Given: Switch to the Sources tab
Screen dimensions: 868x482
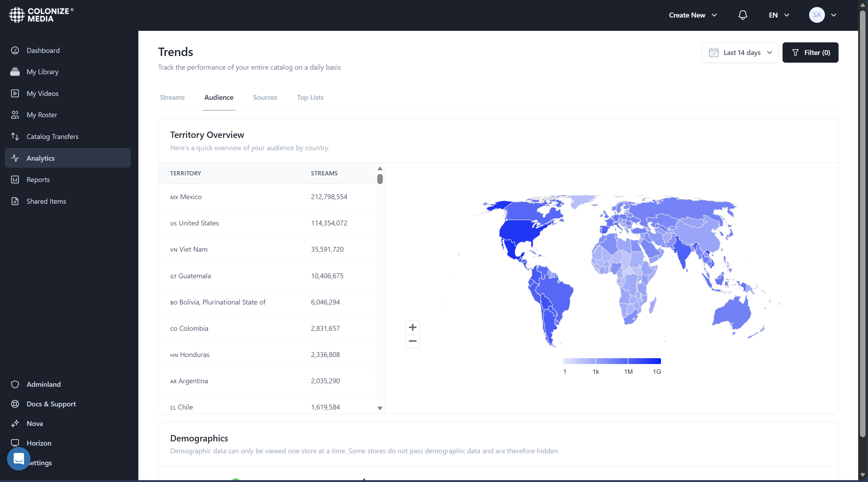Looking at the screenshot, I should (265, 97).
